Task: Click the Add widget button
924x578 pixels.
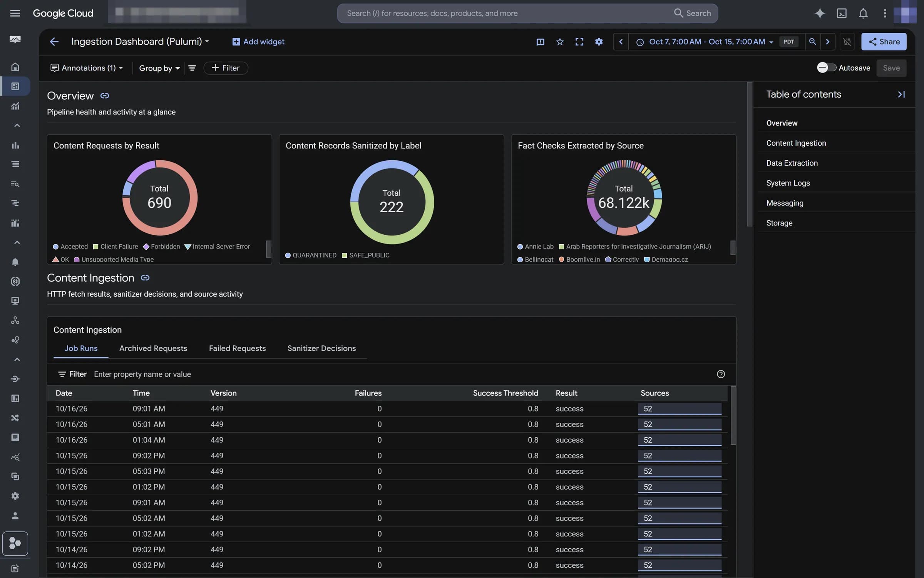Action: pos(258,42)
